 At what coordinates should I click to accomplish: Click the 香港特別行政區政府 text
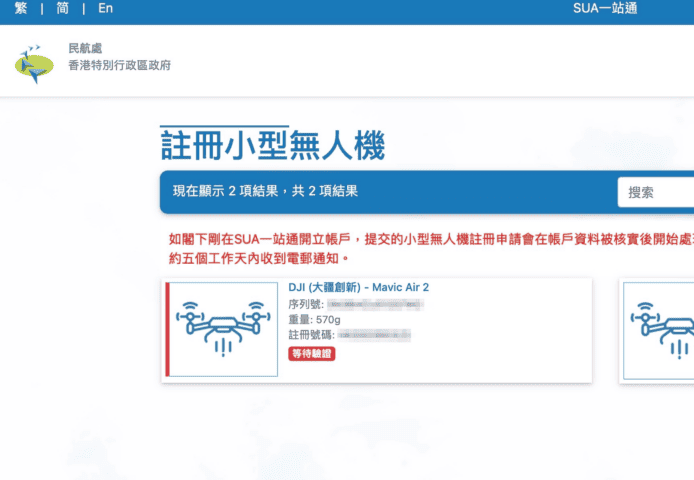click(x=119, y=65)
